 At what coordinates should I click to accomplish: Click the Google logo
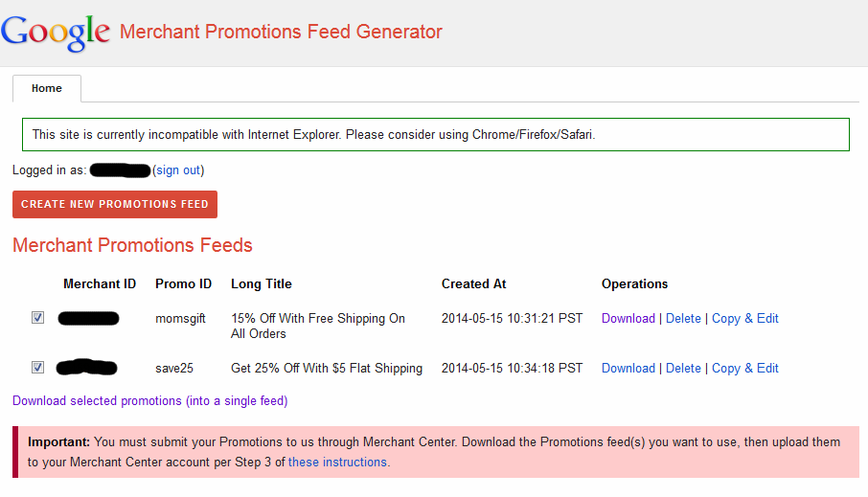click(x=56, y=34)
